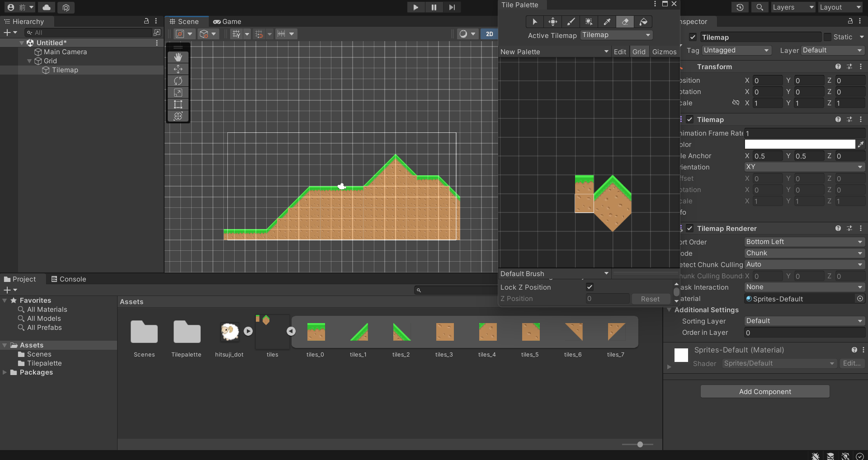
Task: Toggle the Static checkbox in Inspector
Action: (x=827, y=37)
